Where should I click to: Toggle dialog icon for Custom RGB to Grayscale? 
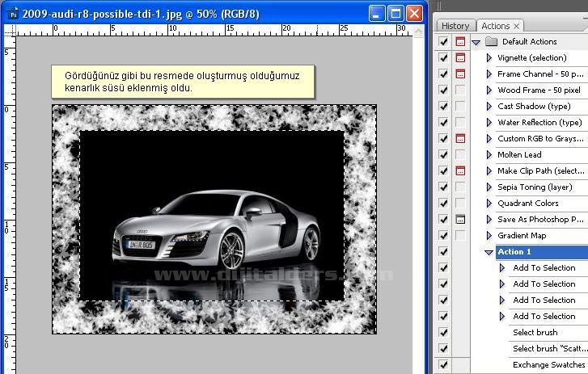pos(460,138)
